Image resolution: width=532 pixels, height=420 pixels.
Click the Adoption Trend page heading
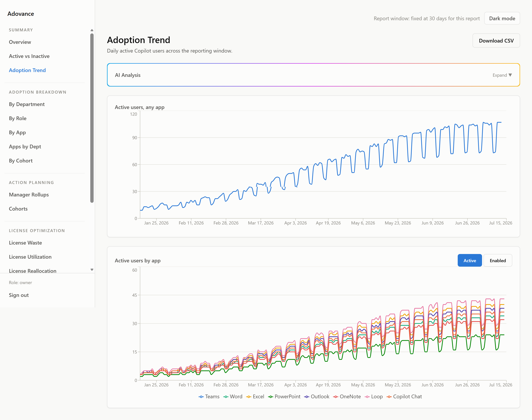138,40
